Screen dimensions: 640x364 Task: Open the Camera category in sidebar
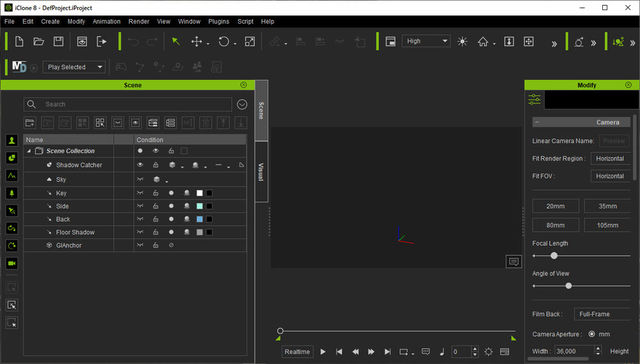pyautogui.click(x=12, y=264)
